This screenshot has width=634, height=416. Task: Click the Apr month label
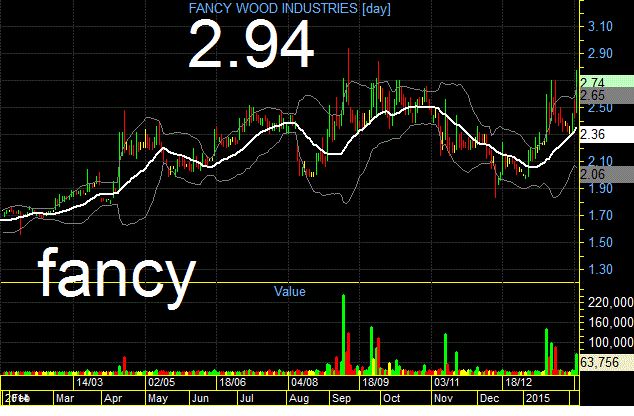(113, 398)
